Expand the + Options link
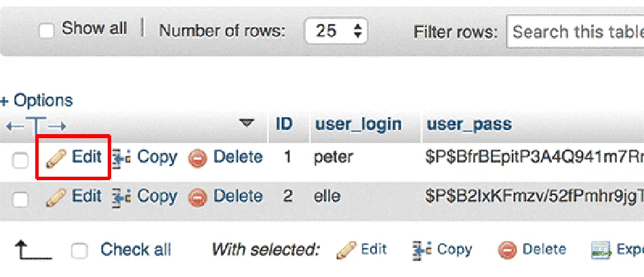 (x=37, y=101)
